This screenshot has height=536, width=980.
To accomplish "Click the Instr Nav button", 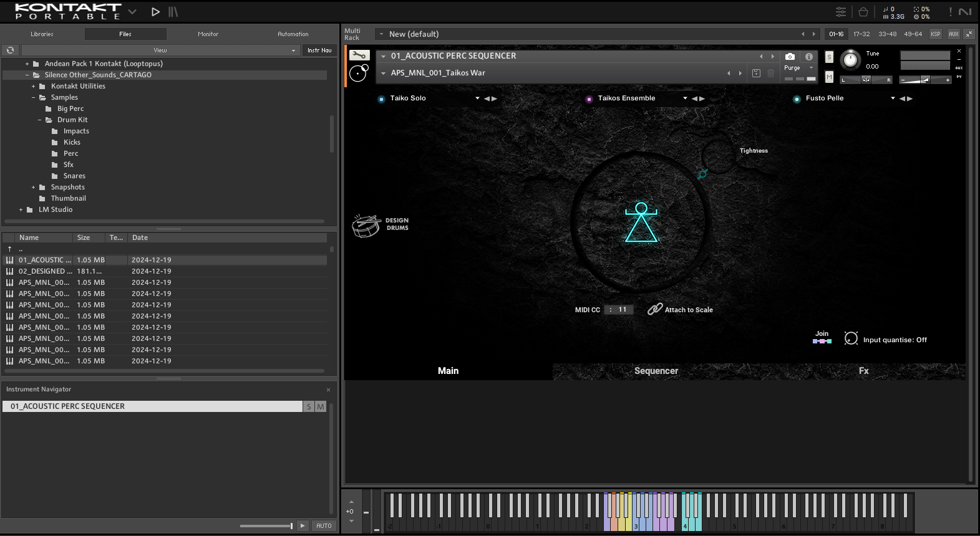I will [319, 50].
